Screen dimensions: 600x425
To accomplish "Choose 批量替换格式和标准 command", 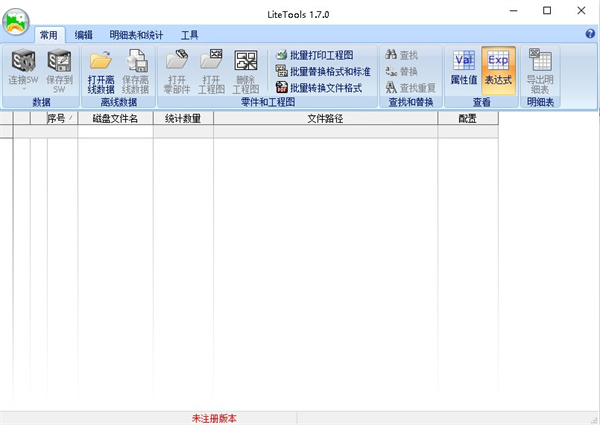I will click(323, 72).
